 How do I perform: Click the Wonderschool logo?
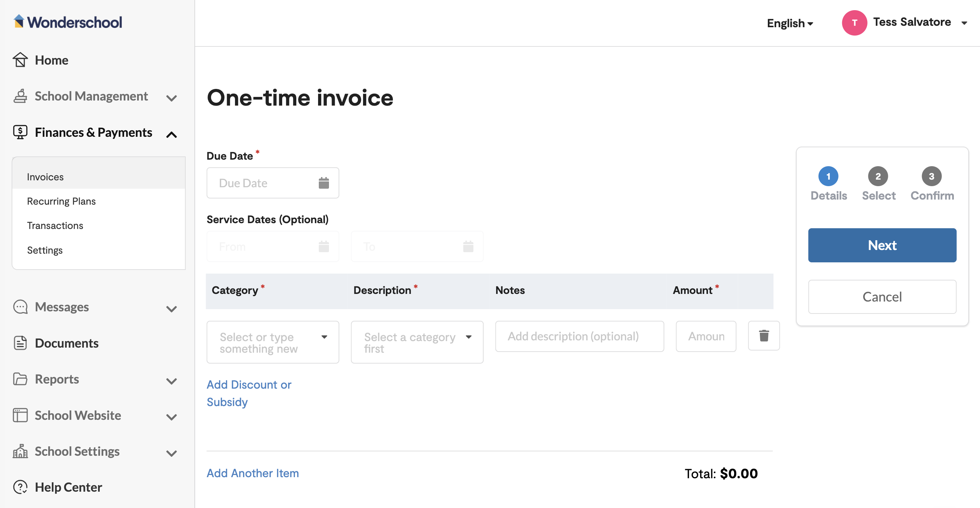[68, 22]
